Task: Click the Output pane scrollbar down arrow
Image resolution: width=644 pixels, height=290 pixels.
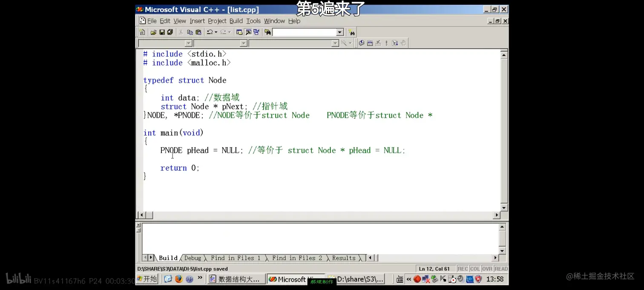Action: coord(502,250)
